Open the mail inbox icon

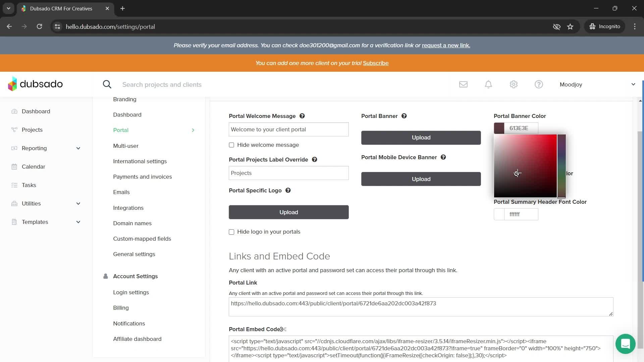[463, 84]
